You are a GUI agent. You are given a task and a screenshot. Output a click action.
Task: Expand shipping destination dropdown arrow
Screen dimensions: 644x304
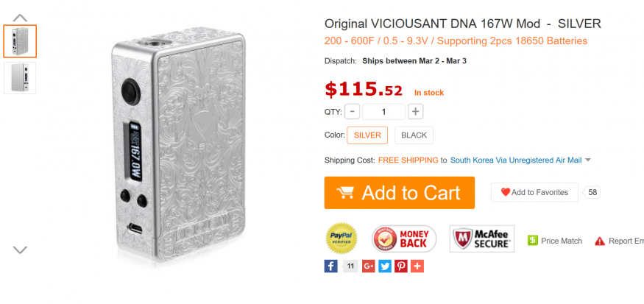click(x=589, y=160)
